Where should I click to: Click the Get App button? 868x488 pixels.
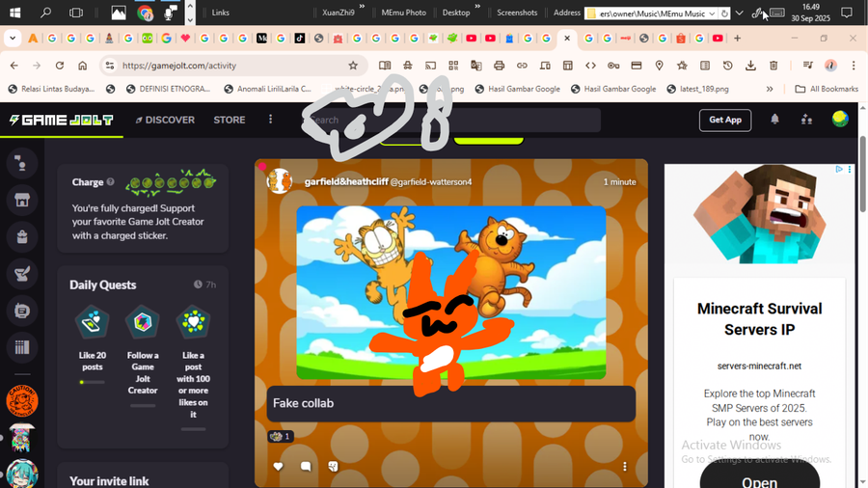(725, 120)
